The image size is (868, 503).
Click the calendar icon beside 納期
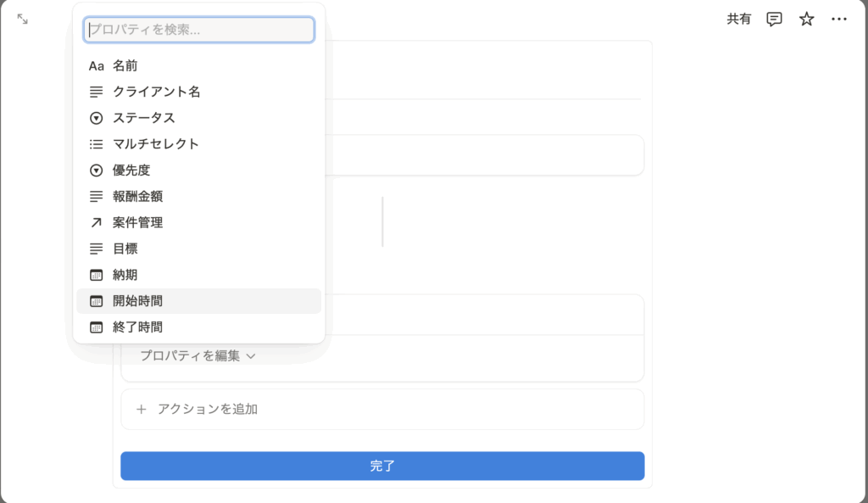click(96, 276)
